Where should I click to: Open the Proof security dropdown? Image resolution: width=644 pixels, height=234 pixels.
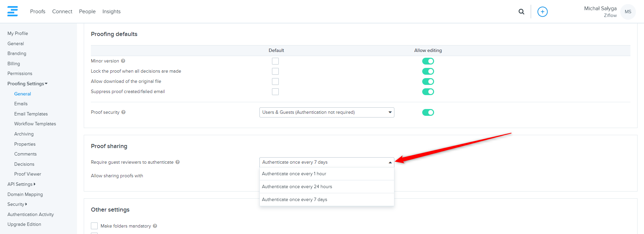point(326,112)
